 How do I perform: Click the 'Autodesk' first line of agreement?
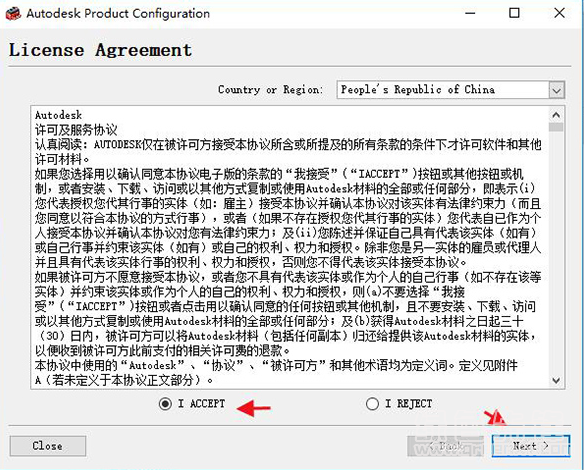click(58, 115)
